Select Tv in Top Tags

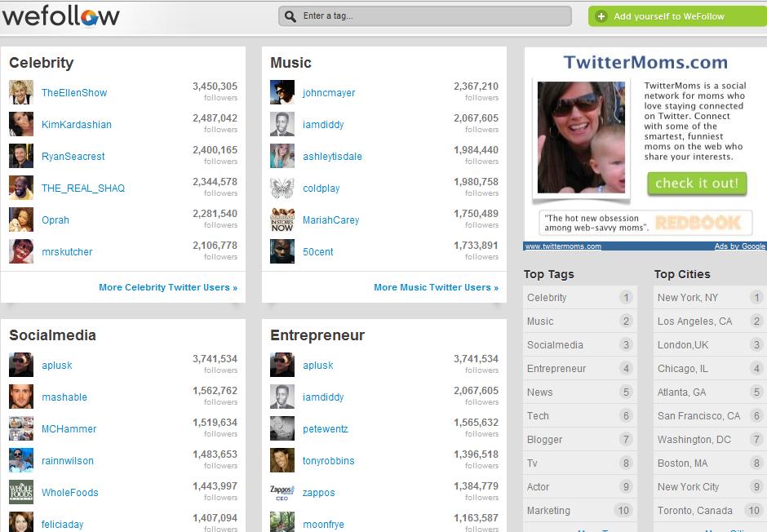(579, 463)
